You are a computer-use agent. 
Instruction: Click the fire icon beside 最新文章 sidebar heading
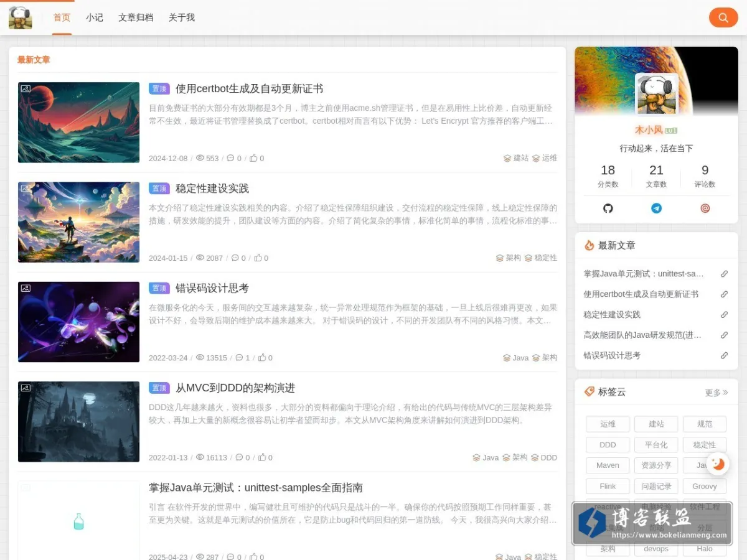(589, 245)
